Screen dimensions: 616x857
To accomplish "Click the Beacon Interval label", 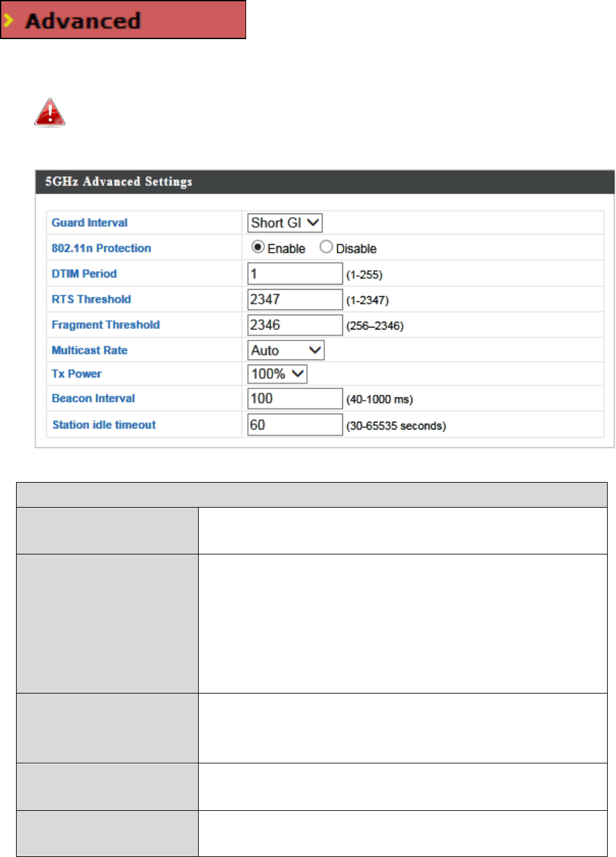I will pyautogui.click(x=93, y=398).
